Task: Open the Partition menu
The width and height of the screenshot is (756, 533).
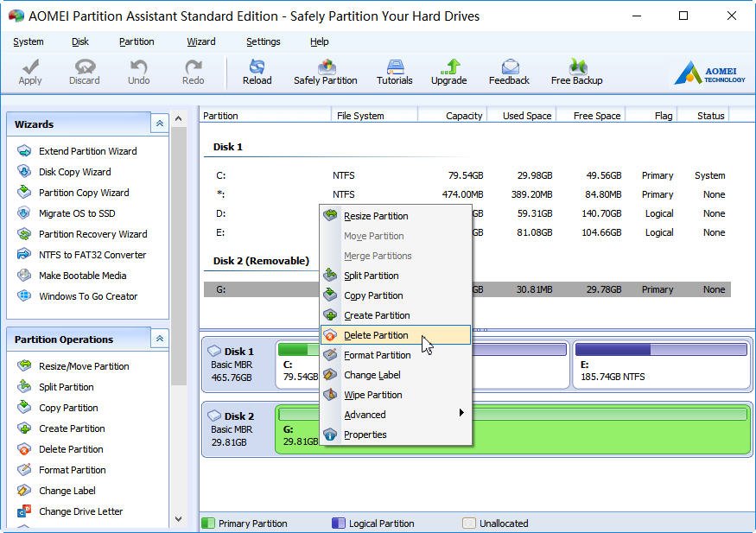Action: 137,42
